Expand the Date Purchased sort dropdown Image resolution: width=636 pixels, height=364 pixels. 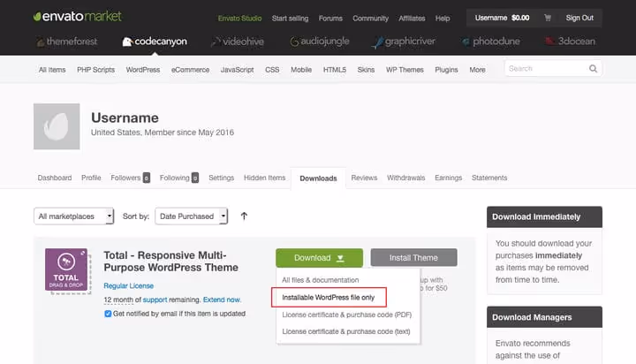pos(192,216)
